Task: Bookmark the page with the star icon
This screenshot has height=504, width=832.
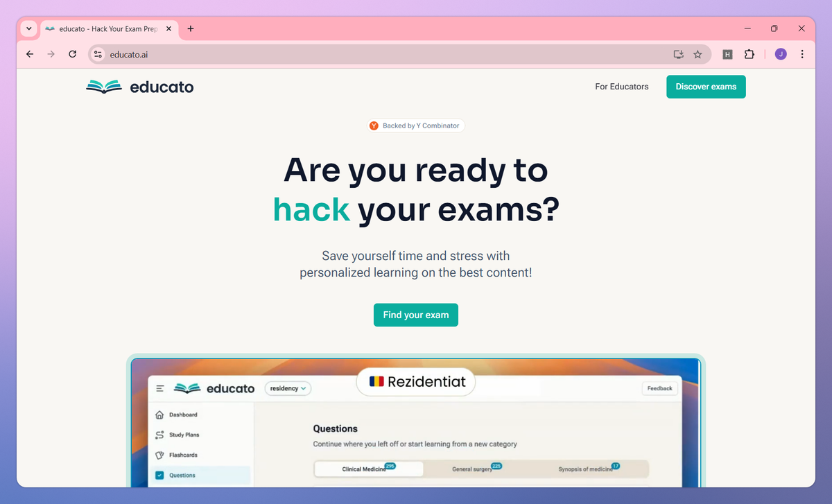Action: [698, 54]
